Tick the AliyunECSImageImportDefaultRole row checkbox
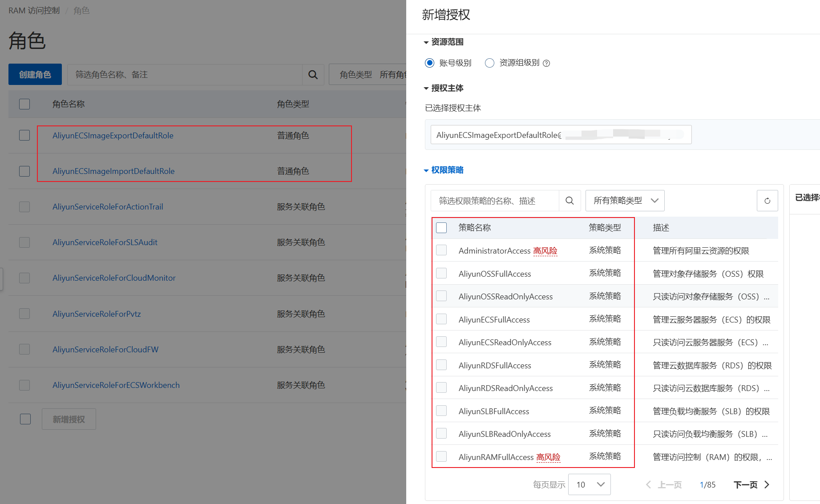Screen dimensions: 820x504 click(x=24, y=171)
